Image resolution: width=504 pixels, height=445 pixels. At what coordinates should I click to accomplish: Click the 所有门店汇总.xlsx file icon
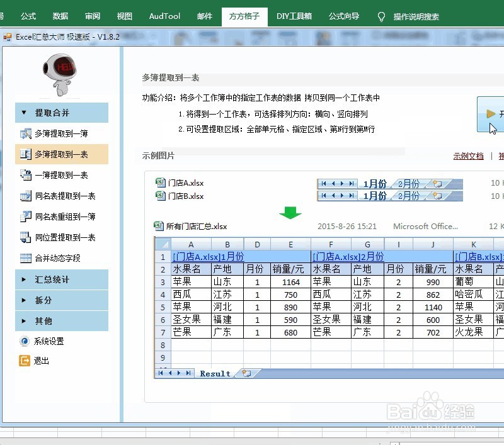click(159, 226)
